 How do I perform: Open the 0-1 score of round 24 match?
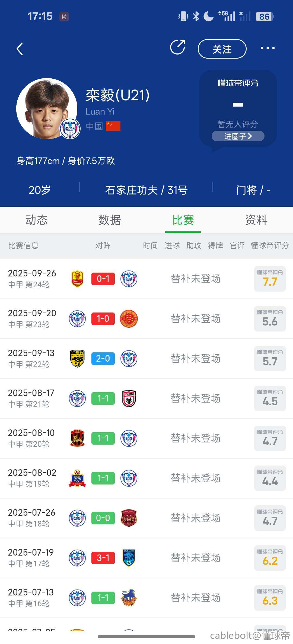click(103, 279)
